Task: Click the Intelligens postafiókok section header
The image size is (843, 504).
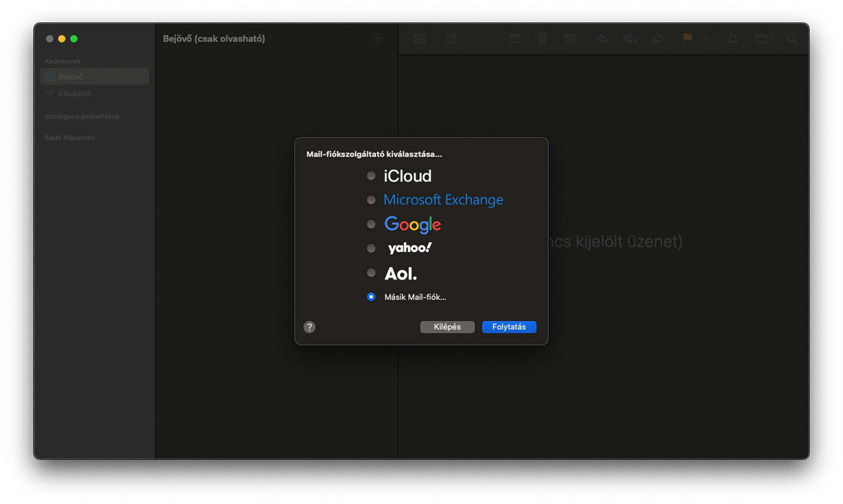Action: click(x=82, y=116)
